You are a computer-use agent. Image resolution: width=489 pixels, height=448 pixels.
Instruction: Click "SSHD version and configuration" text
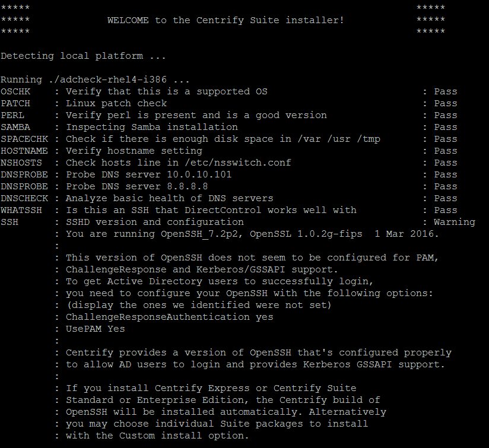coord(155,222)
